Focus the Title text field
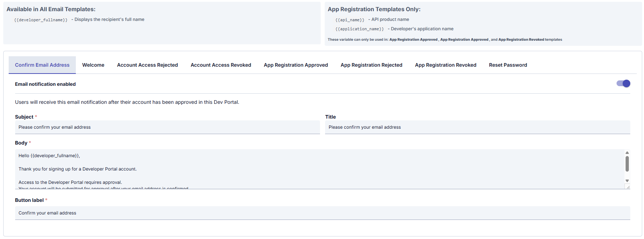Screen dimensions: 644x239 click(x=477, y=127)
